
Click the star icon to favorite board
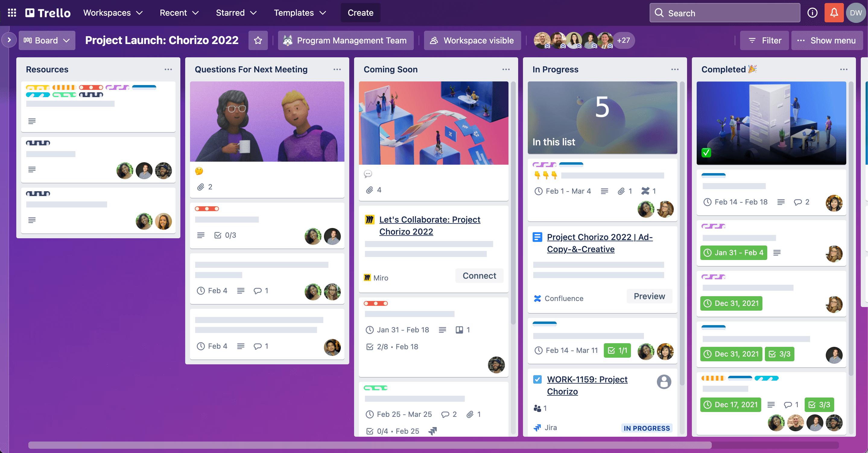pos(258,40)
